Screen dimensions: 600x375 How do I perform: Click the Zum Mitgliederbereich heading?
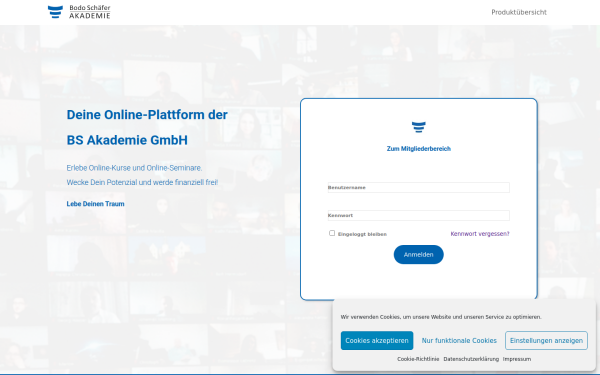coord(419,149)
